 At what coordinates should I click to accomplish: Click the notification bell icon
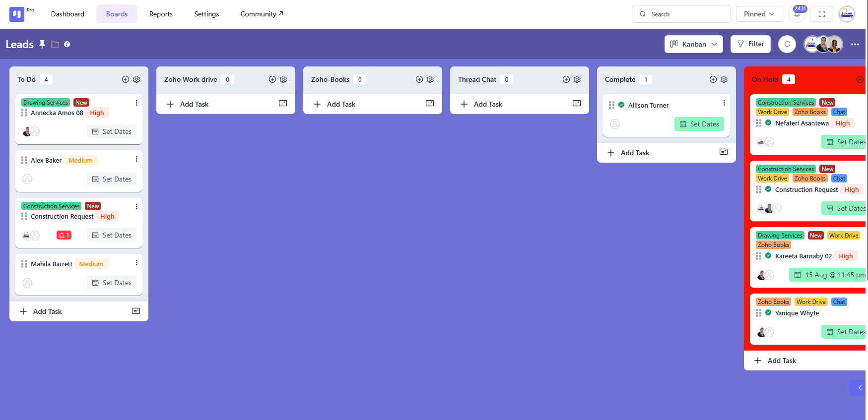pyautogui.click(x=797, y=14)
